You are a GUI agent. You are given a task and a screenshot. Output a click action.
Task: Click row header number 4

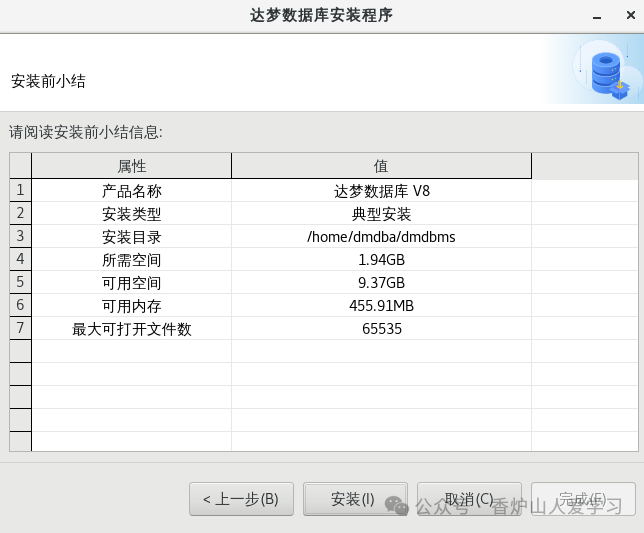tap(20, 259)
